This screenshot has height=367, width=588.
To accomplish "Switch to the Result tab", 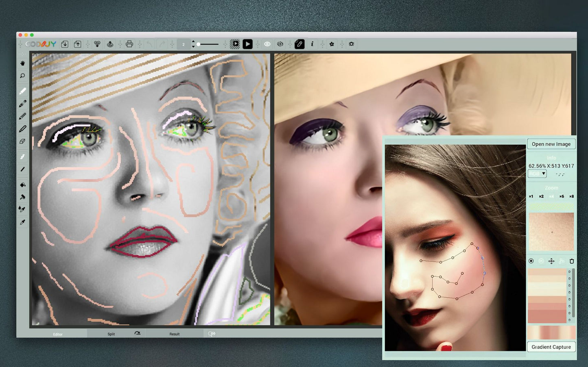I will 175,334.
